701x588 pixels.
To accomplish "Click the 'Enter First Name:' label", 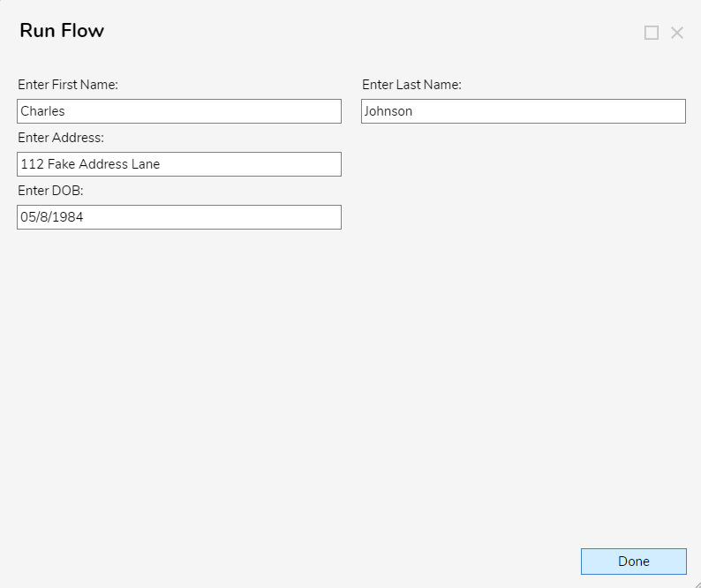I will point(68,85).
